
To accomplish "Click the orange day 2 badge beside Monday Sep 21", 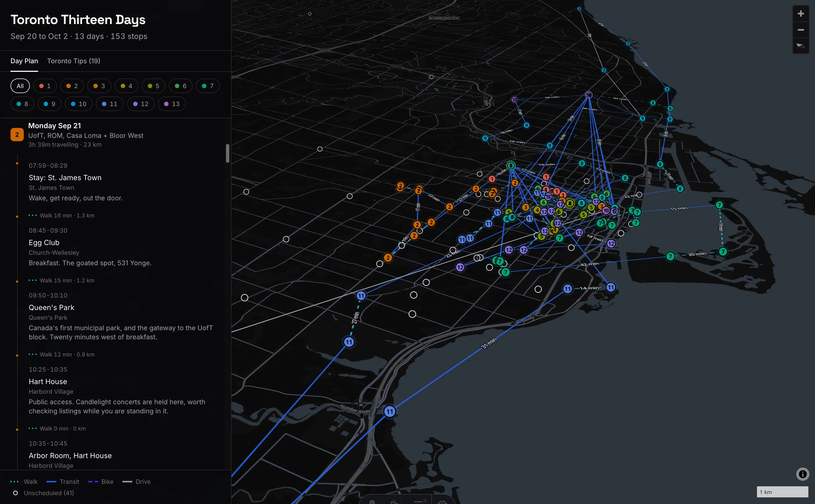I will [17, 135].
